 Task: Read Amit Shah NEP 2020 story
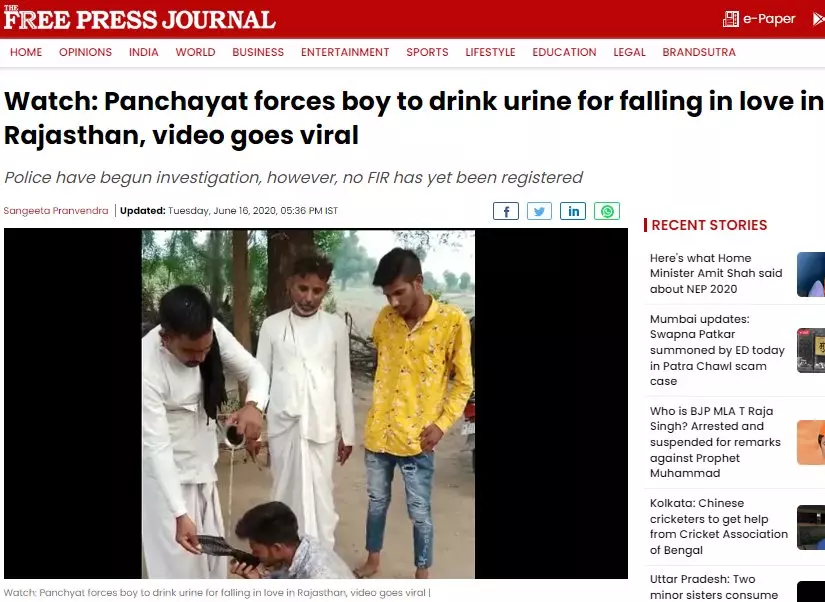(x=716, y=273)
